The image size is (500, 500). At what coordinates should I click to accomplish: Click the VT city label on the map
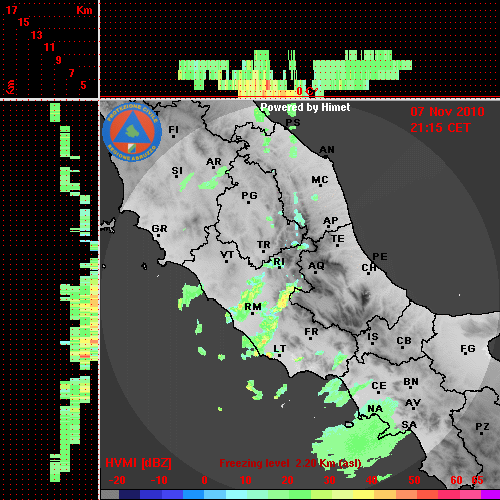227,255
